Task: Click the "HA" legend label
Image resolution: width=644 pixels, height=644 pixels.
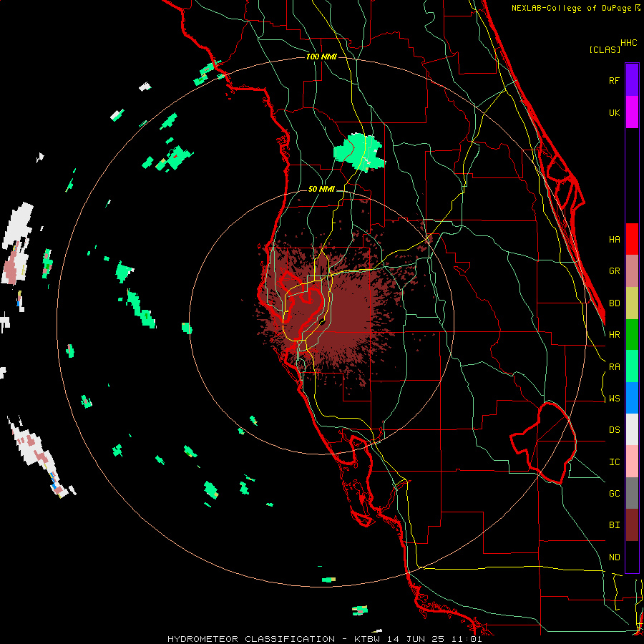Action: coord(614,239)
